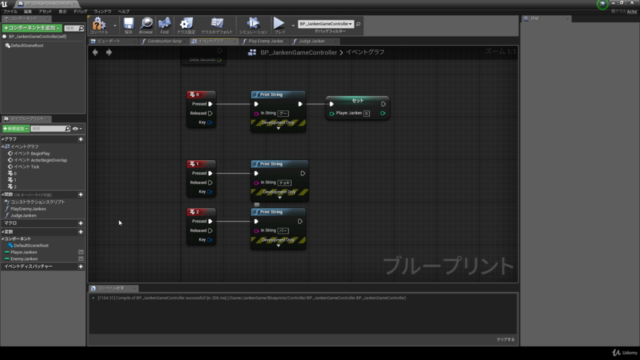Toggle PlayerJanken editable icon
Screen dimensions: 640x360
(81, 252)
